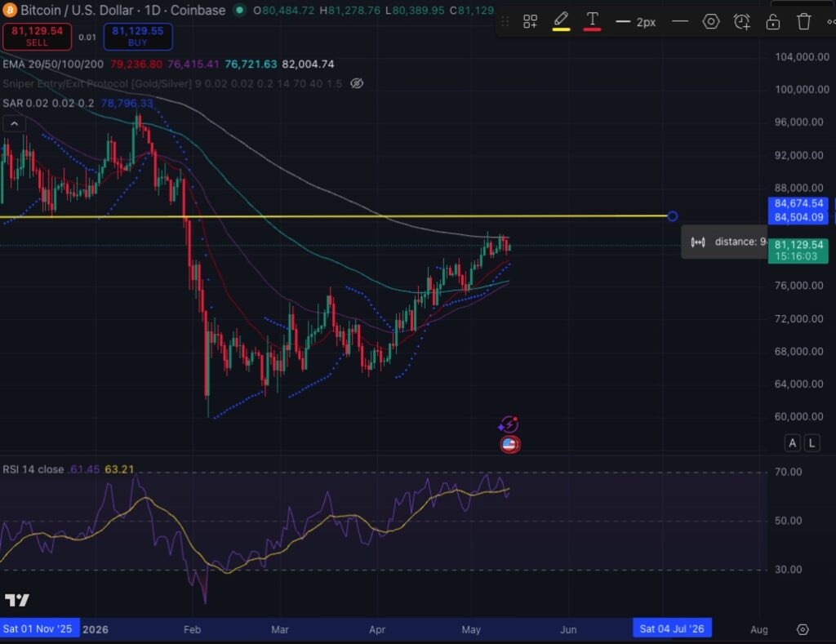Open drawing templates in the floating toolbar
This screenshot has height=644, width=836.
click(x=530, y=22)
